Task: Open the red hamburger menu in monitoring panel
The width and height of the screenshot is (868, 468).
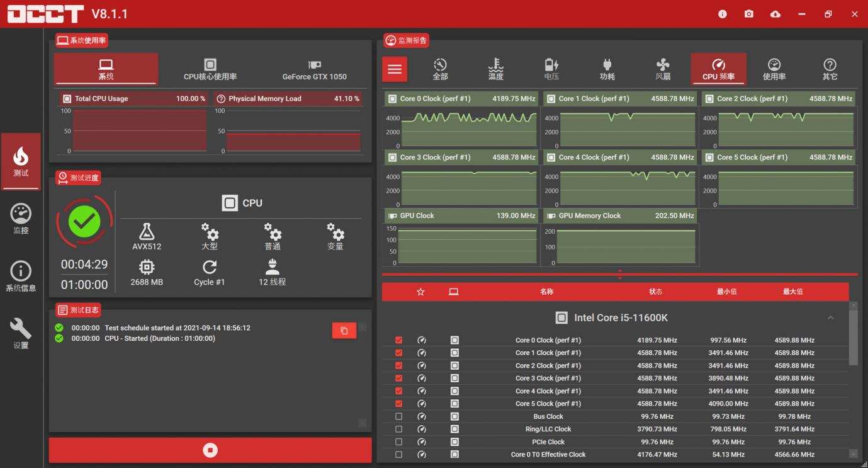Action: (x=395, y=69)
